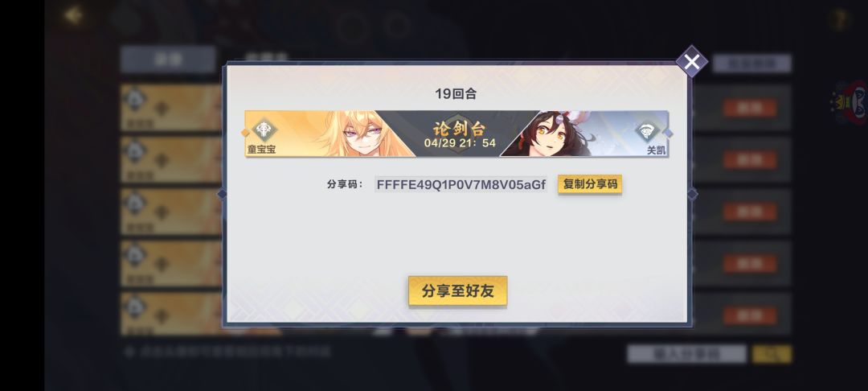Close the share dialog with the X
Viewport: 868px width, 391px height.
691,62
